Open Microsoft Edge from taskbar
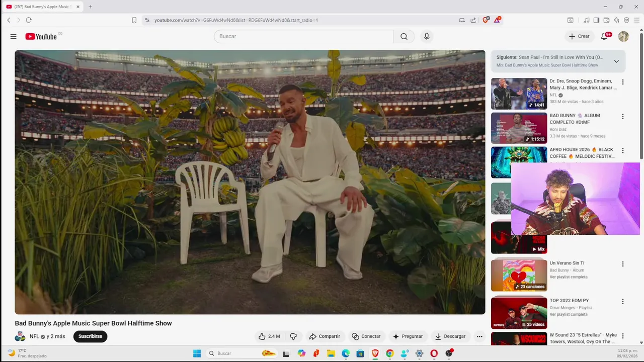The image size is (644, 362). pyautogui.click(x=346, y=353)
